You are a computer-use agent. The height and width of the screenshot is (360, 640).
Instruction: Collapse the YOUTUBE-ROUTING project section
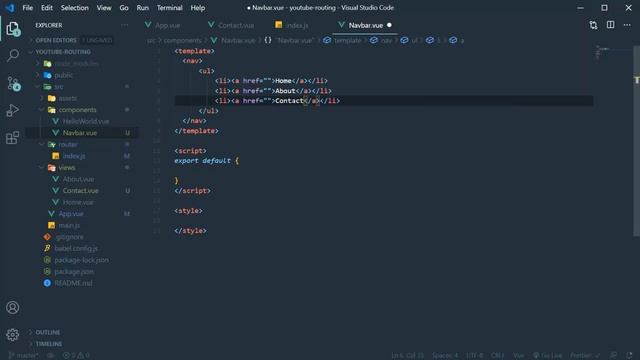[63, 52]
